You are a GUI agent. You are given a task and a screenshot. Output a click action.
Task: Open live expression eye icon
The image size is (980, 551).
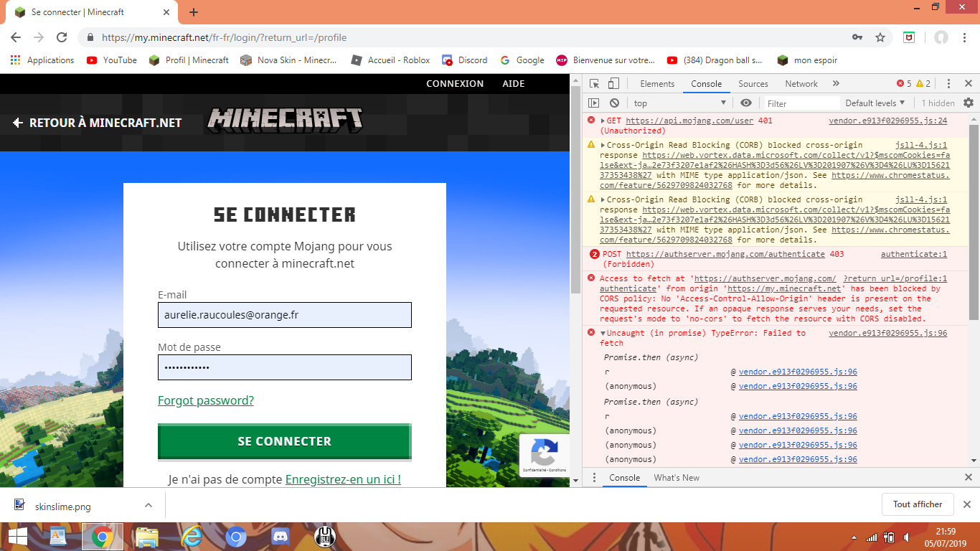pyautogui.click(x=746, y=103)
